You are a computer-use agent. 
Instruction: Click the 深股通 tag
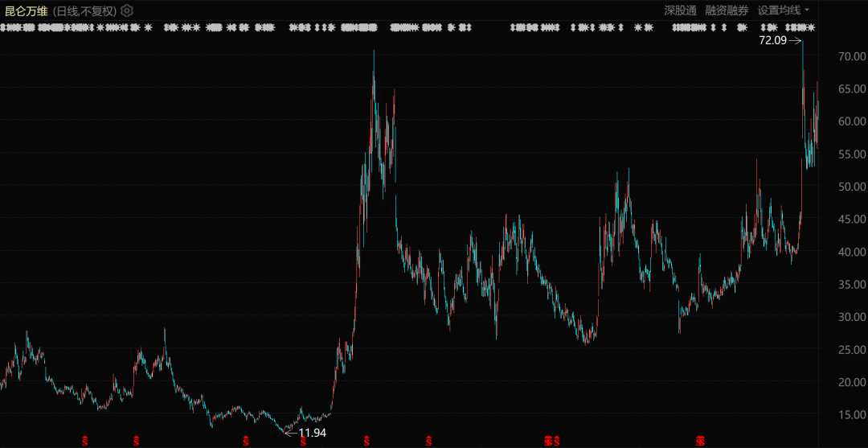click(680, 10)
